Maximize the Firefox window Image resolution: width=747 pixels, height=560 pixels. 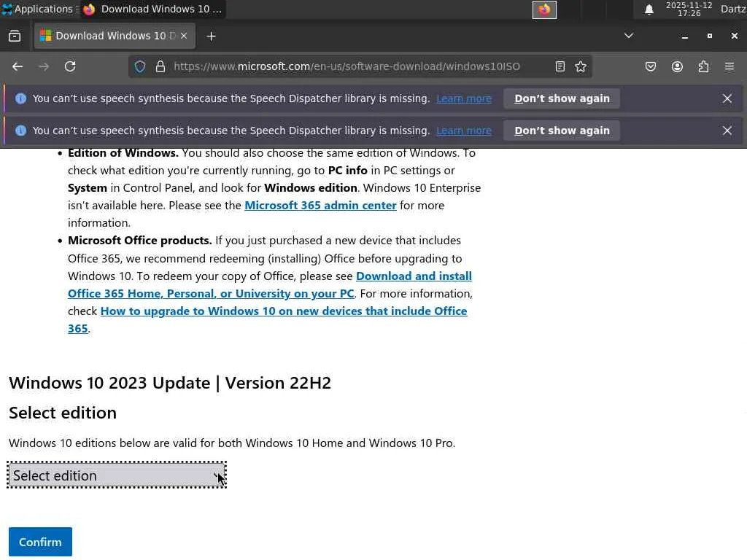click(x=709, y=36)
